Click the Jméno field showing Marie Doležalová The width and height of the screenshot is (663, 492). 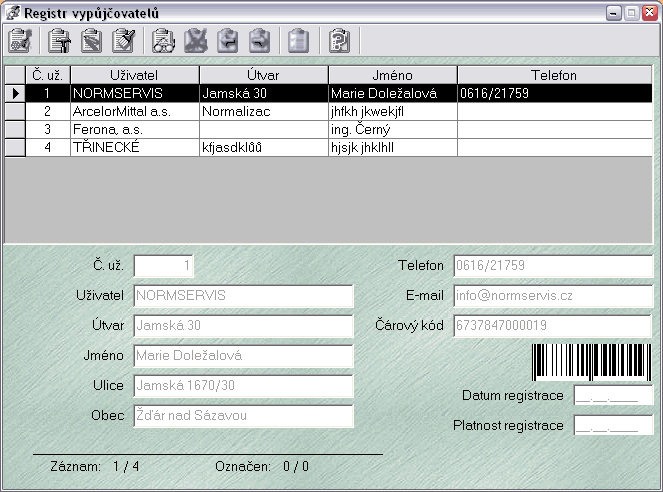click(243, 356)
